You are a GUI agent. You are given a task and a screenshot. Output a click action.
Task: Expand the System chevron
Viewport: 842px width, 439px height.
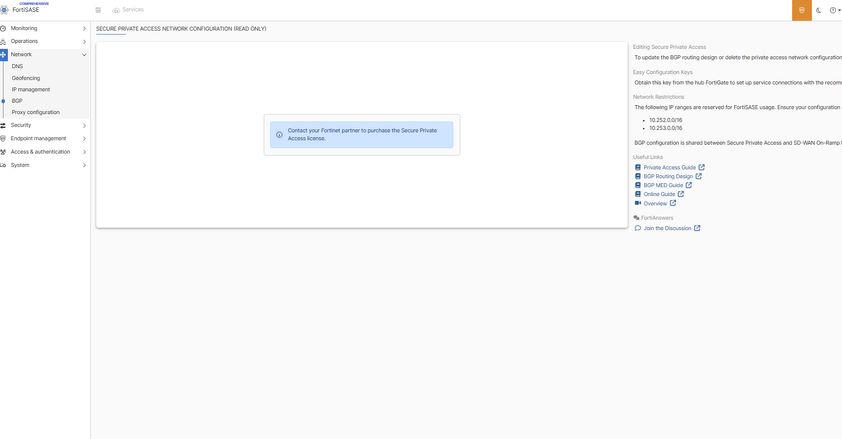tap(84, 165)
